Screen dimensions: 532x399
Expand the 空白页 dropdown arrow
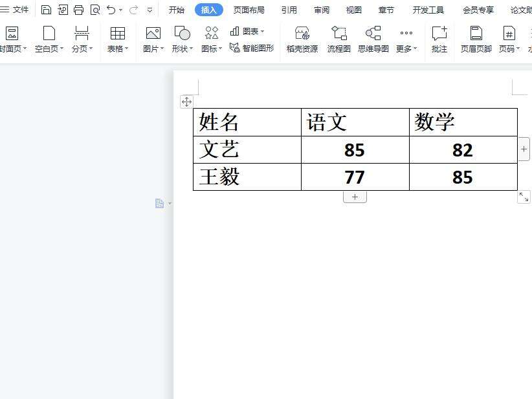tap(61, 49)
